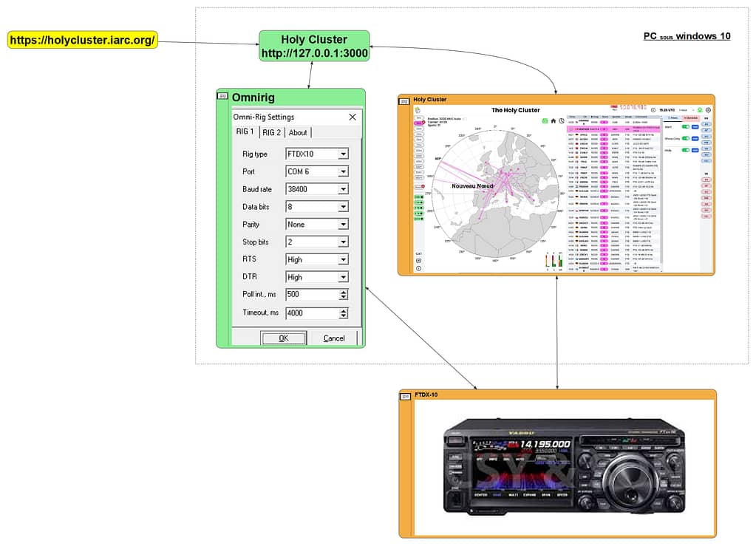The image size is (756, 546).
Task: Open the time range dropdown next to UTC clock
Action: [x=687, y=110]
